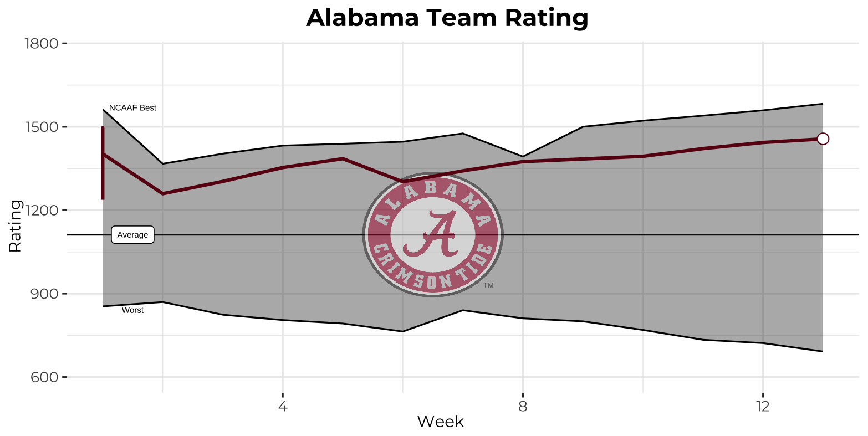This screenshot has height=436, width=868.
Task: Click the NCAAF Best annotation
Action: click(x=132, y=108)
